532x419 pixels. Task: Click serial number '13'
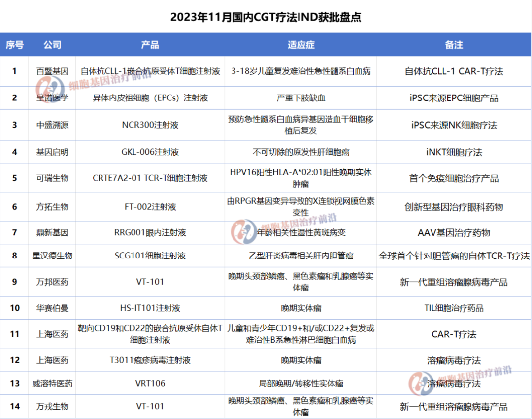[15, 384]
